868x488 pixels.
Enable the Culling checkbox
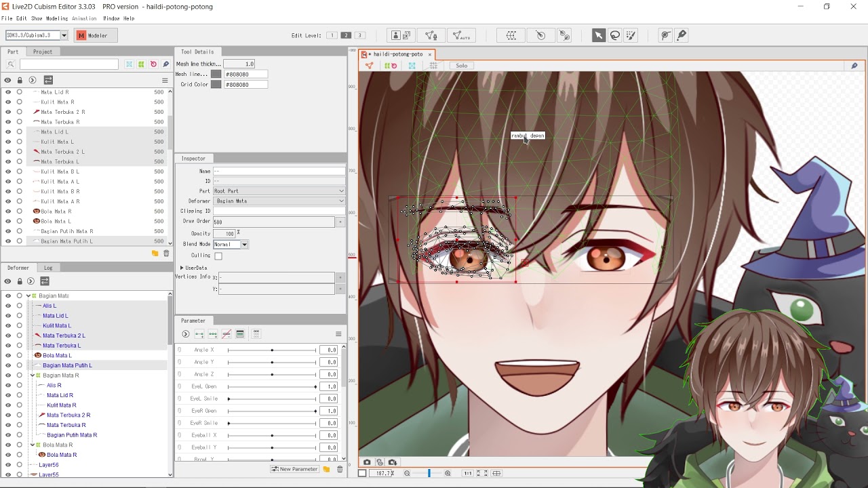click(x=218, y=256)
